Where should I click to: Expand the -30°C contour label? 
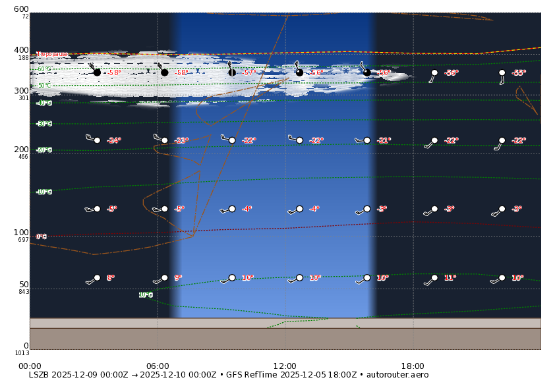point(44,125)
